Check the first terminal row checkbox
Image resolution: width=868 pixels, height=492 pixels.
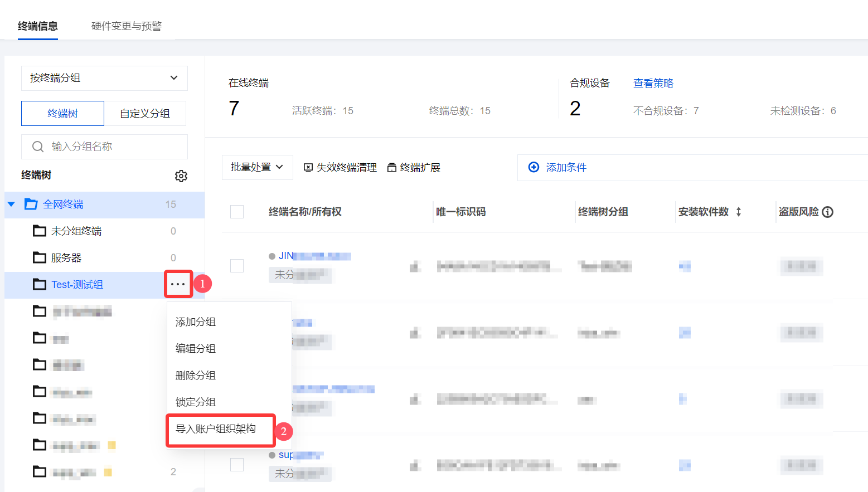tap(237, 266)
